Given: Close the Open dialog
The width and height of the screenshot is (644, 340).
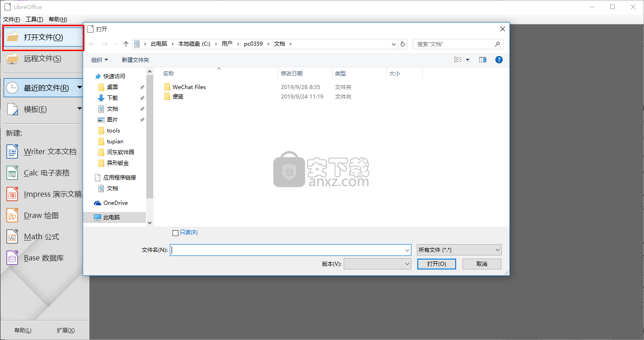Looking at the screenshot, I should click(x=502, y=29).
